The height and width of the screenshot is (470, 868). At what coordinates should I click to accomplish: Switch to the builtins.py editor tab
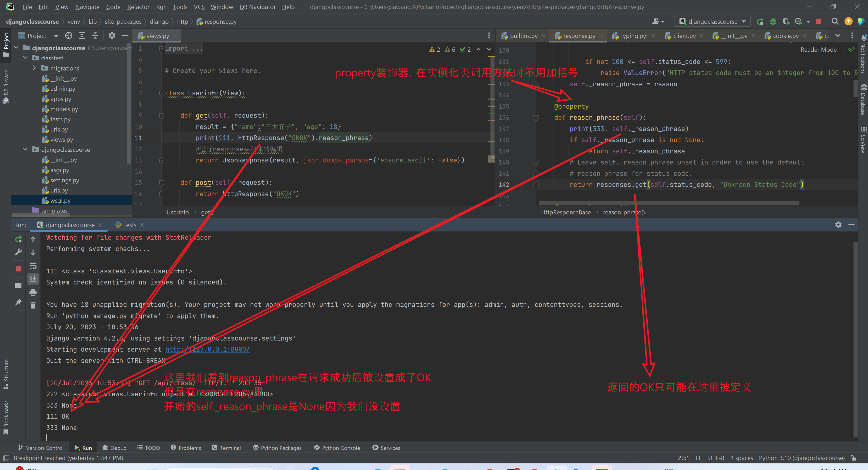point(523,36)
